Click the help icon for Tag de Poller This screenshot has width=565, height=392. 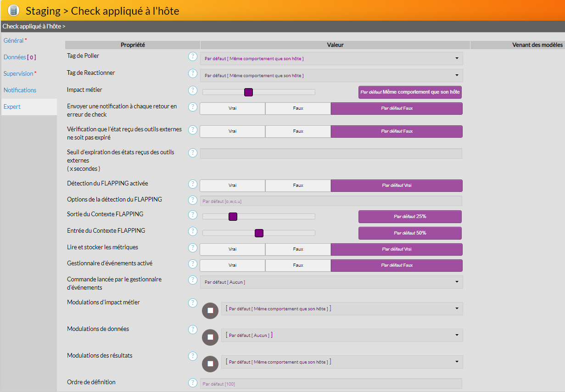193,56
